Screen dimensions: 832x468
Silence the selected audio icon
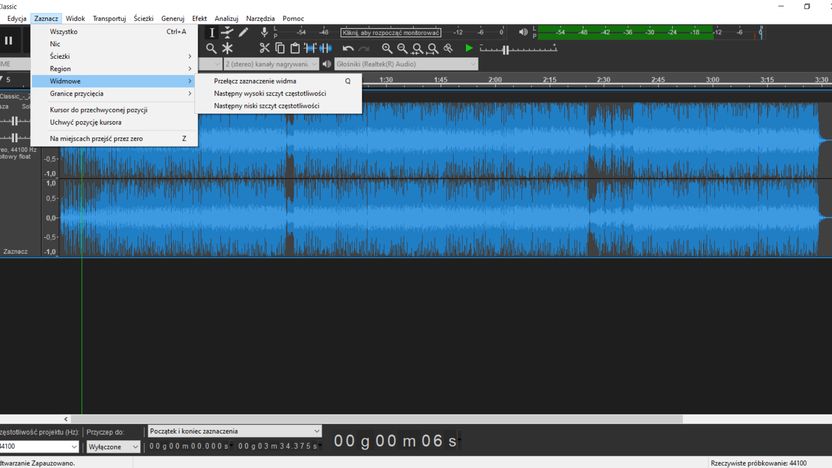pyautogui.click(x=326, y=48)
